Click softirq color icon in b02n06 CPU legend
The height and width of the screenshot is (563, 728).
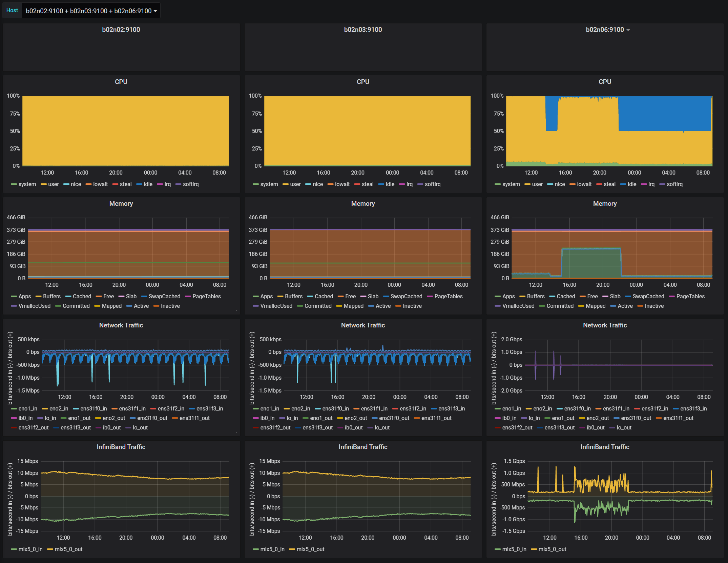pos(662,184)
